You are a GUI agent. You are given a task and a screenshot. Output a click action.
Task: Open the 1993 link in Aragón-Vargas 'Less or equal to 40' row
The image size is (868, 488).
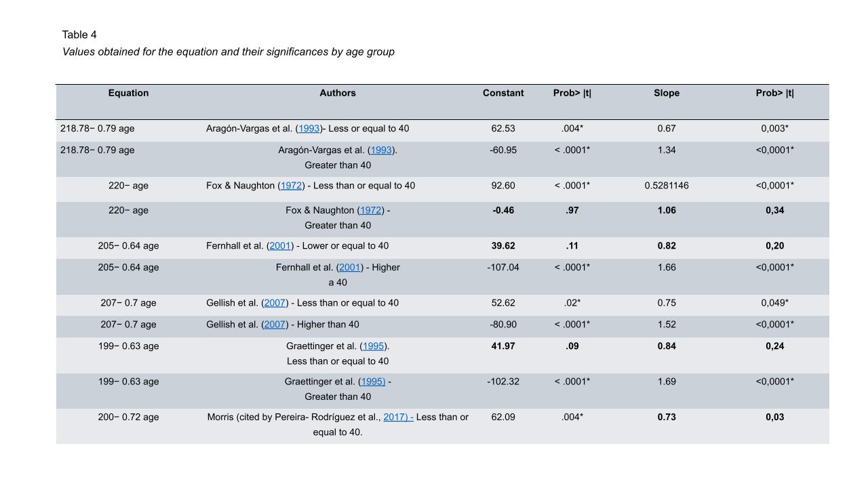tap(309, 129)
